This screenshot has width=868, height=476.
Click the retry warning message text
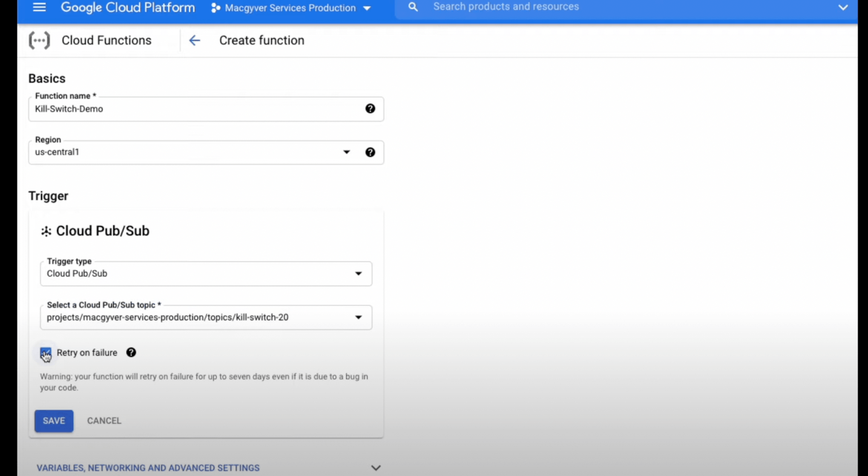(204, 382)
